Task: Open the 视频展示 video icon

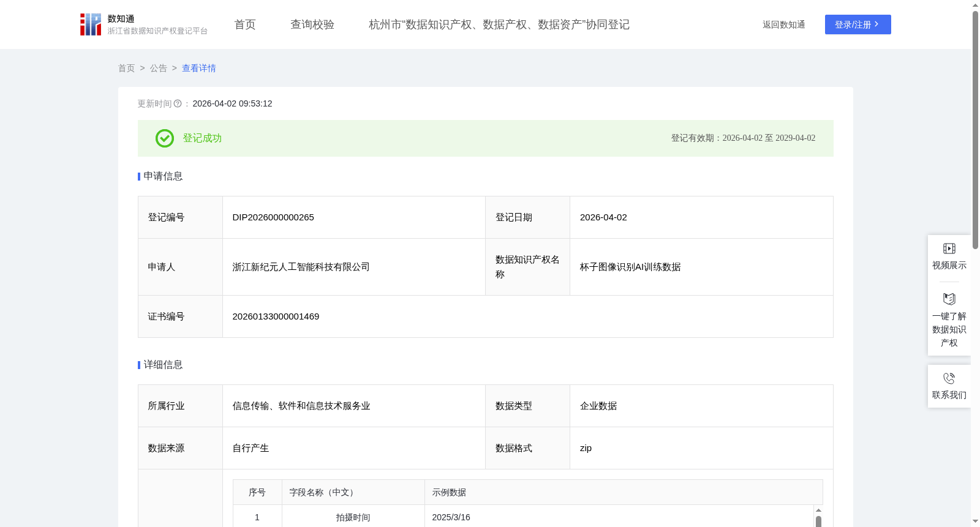Action: pos(949,249)
